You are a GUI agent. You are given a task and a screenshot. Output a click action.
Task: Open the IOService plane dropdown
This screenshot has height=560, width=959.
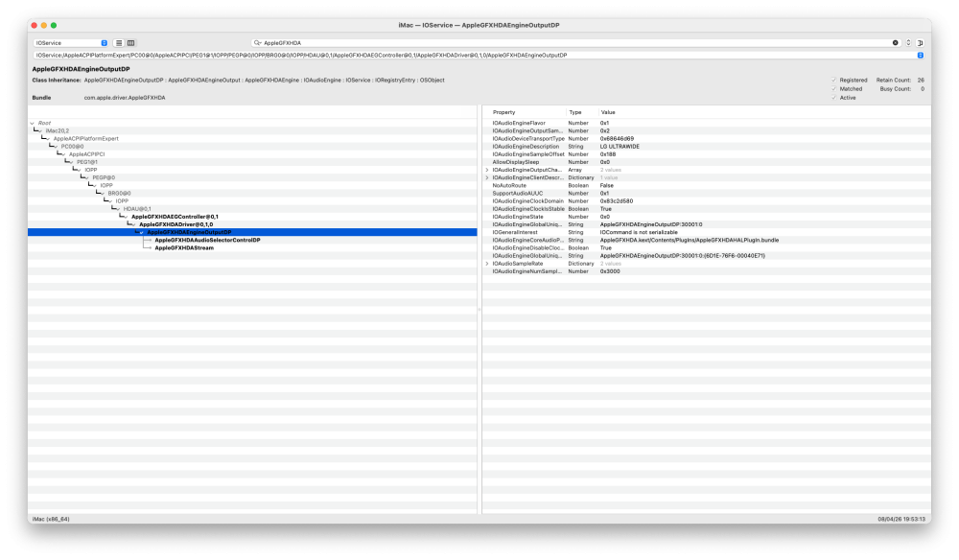pyautogui.click(x=71, y=43)
